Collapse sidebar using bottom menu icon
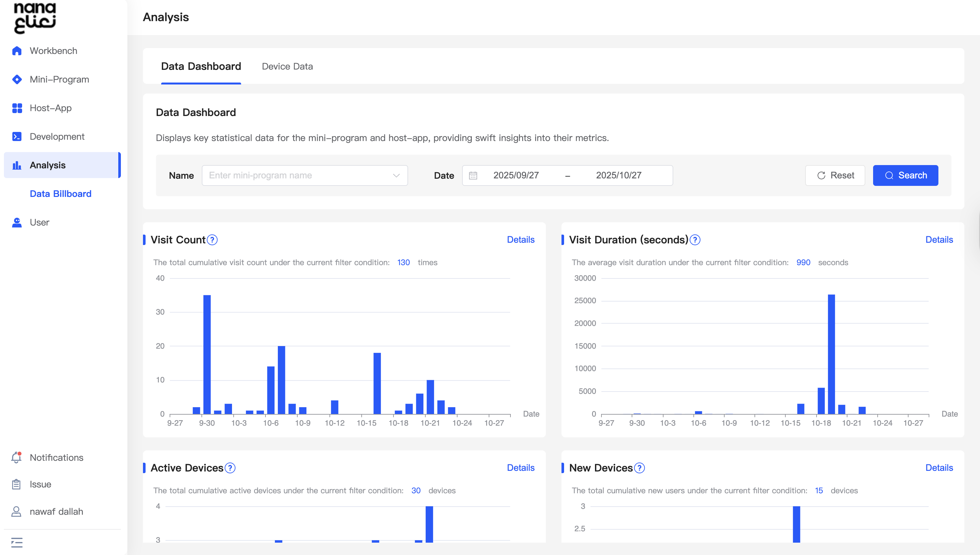Screen dimensions: 980x555 (17, 542)
